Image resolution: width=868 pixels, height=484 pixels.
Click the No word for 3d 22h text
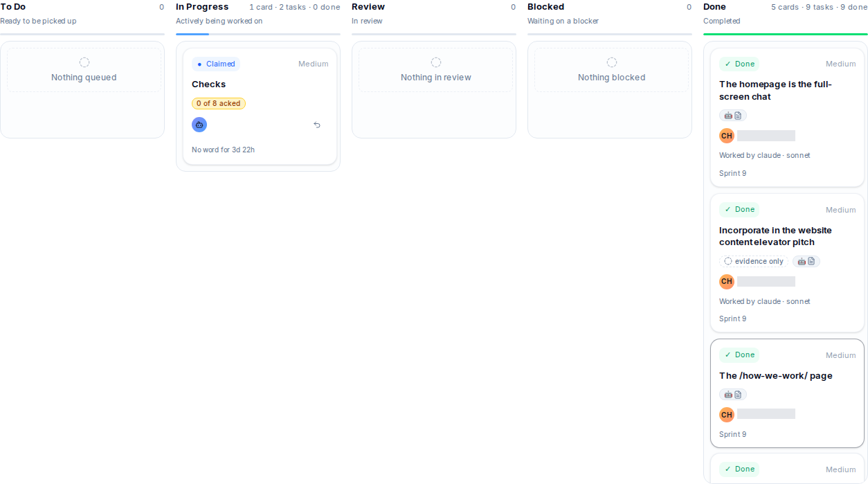[x=223, y=150]
